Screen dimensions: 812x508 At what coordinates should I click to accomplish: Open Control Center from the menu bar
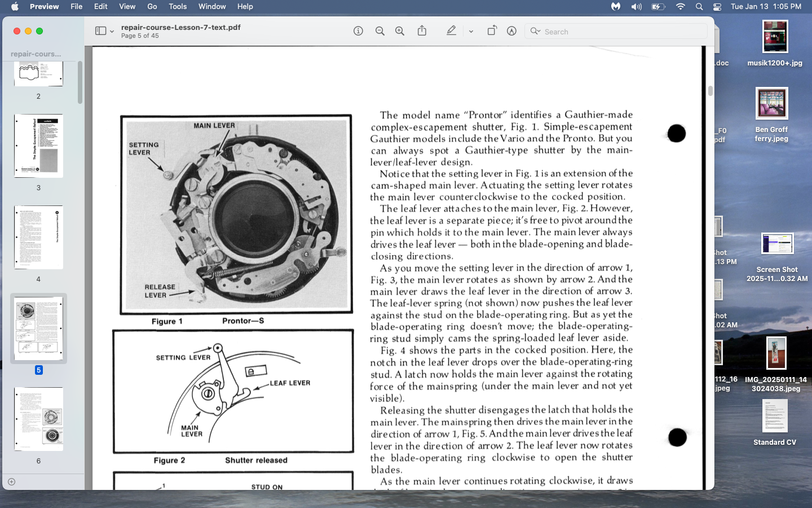[717, 7]
